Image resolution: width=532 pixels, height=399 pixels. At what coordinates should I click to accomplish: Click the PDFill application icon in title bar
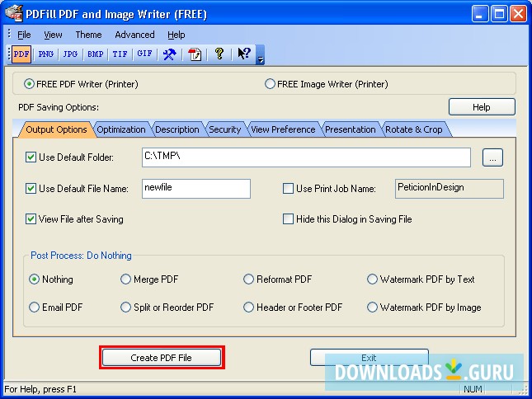pos(14,14)
